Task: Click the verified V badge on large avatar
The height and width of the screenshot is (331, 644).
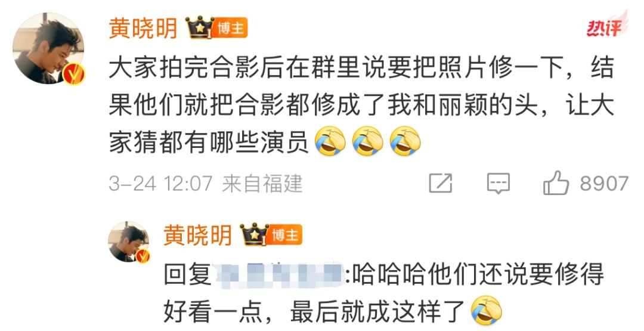Action: click(74, 75)
